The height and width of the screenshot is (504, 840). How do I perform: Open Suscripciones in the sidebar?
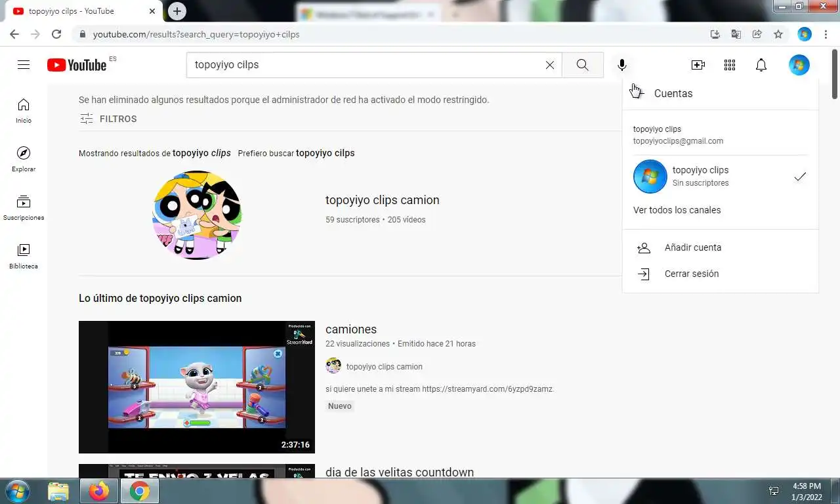(x=24, y=208)
